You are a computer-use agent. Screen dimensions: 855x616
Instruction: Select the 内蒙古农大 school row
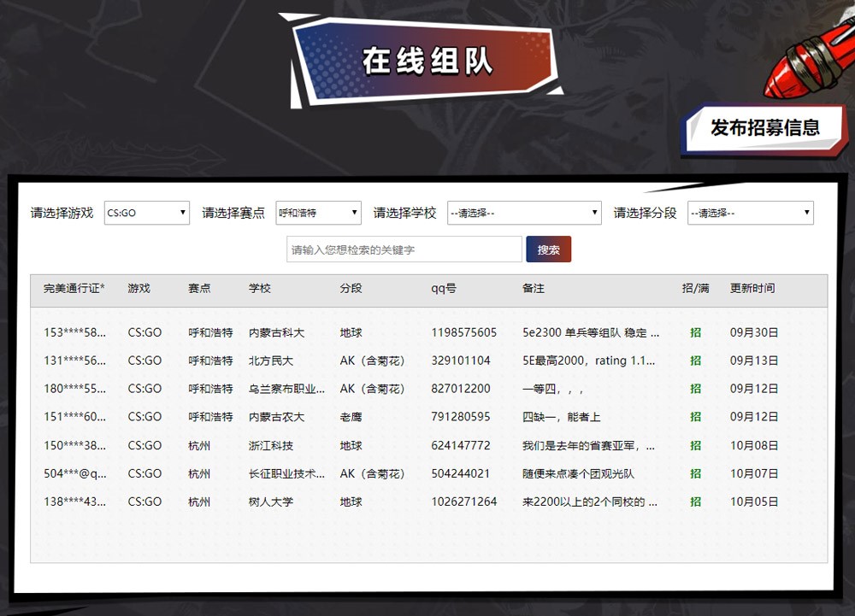tap(276, 417)
